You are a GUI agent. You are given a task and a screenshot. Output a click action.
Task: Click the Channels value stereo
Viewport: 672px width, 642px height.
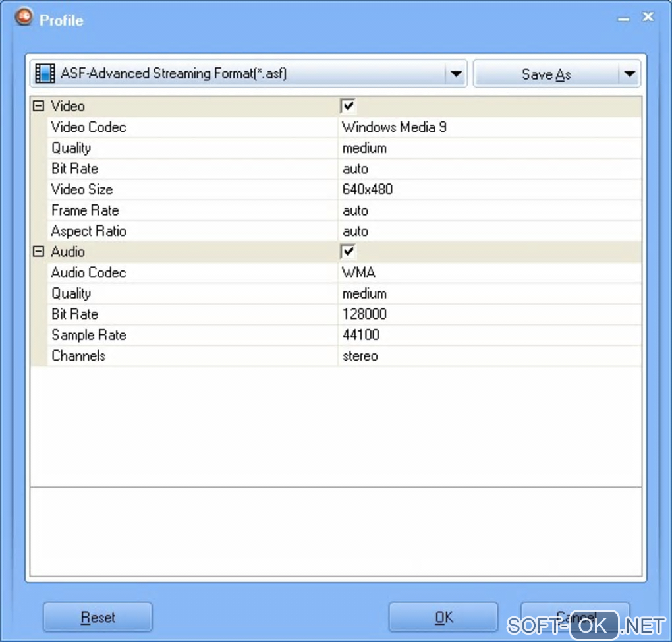coord(360,356)
